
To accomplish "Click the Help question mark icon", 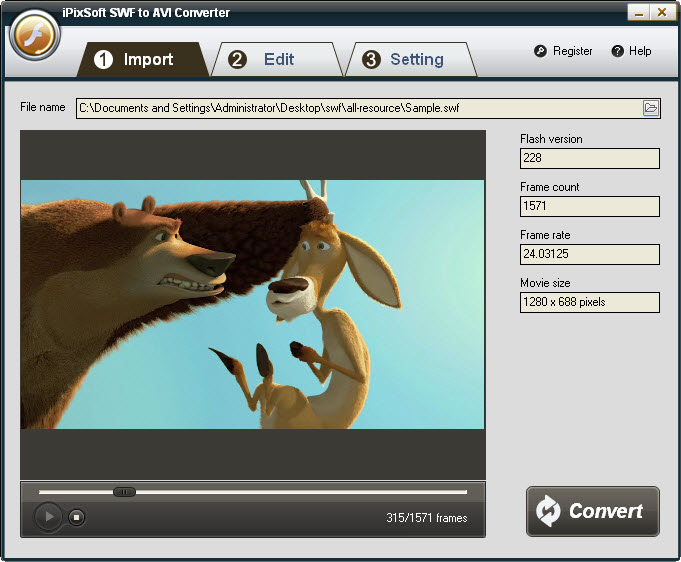I will coord(618,51).
